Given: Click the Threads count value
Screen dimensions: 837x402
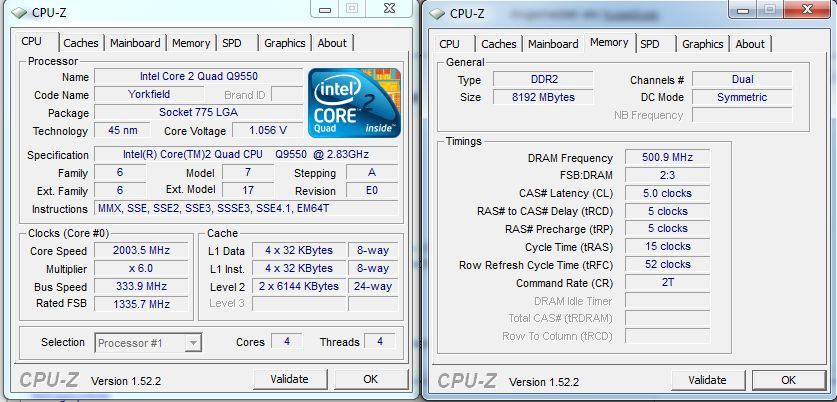Looking at the screenshot, I should click(380, 341).
